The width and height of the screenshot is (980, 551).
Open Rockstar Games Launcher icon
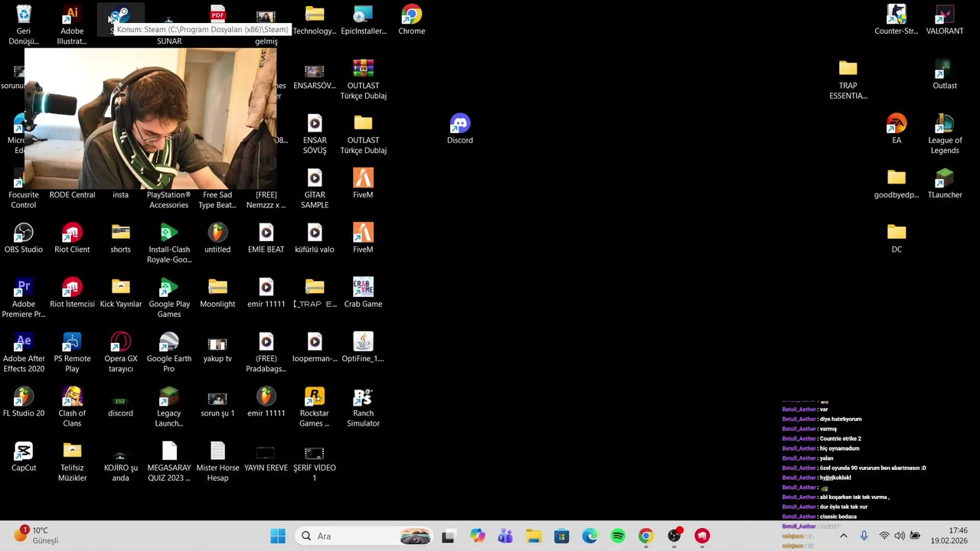click(x=315, y=407)
